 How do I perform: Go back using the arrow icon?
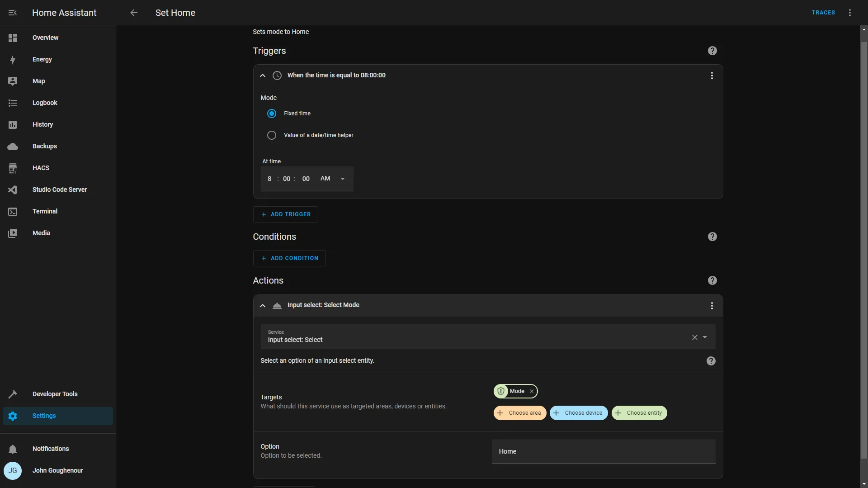click(x=134, y=13)
